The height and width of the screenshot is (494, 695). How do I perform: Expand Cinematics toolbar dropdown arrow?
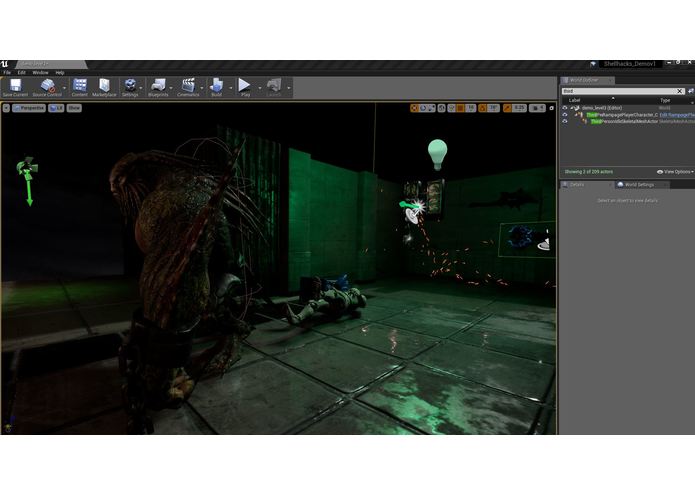(202, 88)
